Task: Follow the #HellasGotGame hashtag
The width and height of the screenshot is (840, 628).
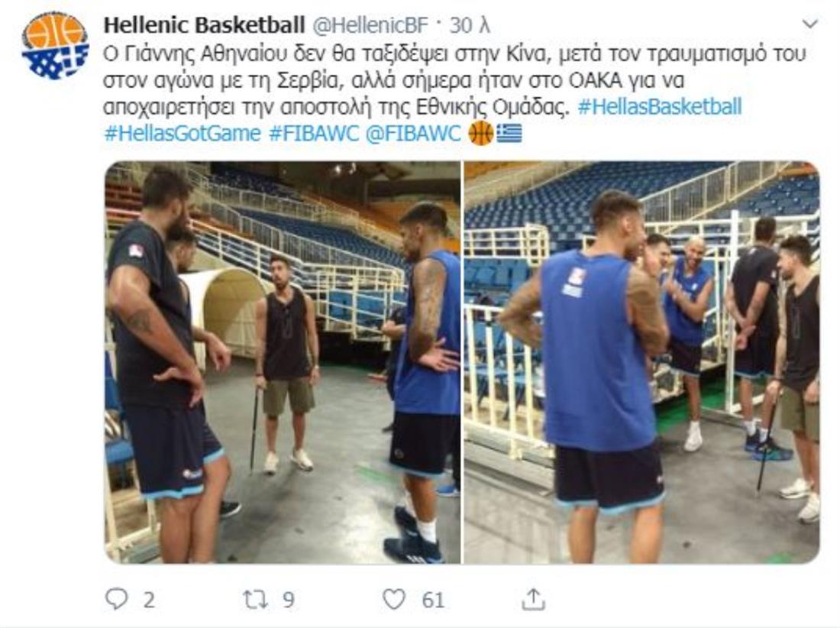Action: click(x=183, y=134)
